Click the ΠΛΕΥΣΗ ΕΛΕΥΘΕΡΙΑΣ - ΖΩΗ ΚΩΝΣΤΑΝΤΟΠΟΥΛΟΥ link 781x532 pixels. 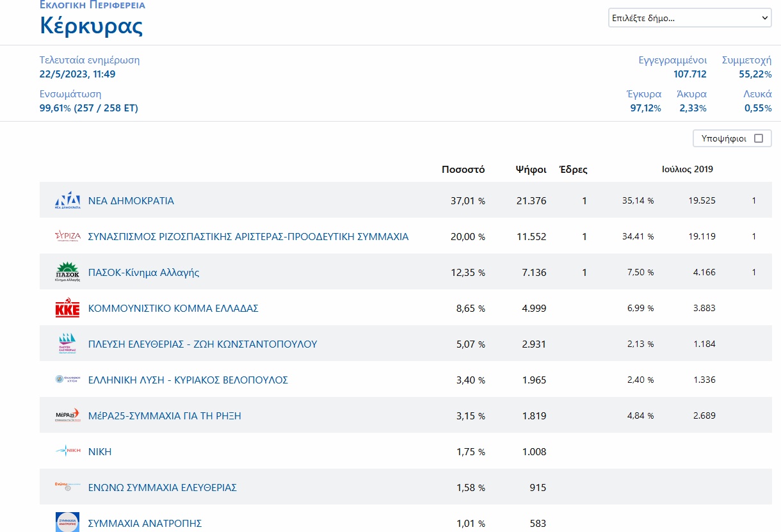(x=202, y=344)
